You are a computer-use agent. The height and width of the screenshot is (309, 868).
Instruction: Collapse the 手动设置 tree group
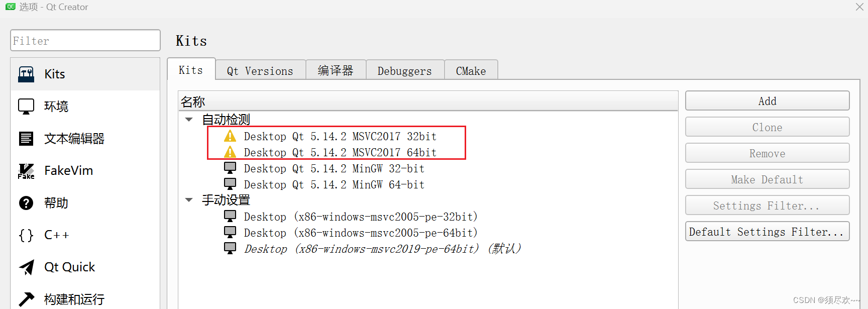coord(189,200)
